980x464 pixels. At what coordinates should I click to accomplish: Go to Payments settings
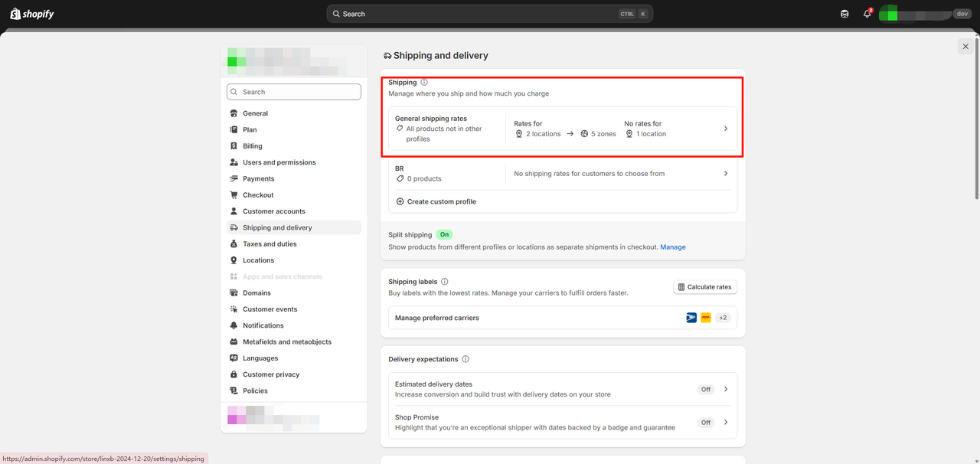click(x=258, y=178)
